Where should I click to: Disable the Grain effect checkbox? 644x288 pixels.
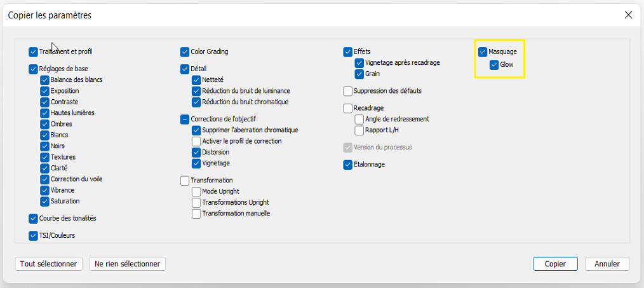359,74
